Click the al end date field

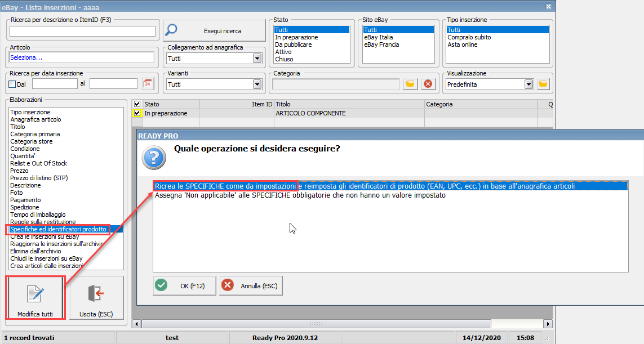[113, 84]
